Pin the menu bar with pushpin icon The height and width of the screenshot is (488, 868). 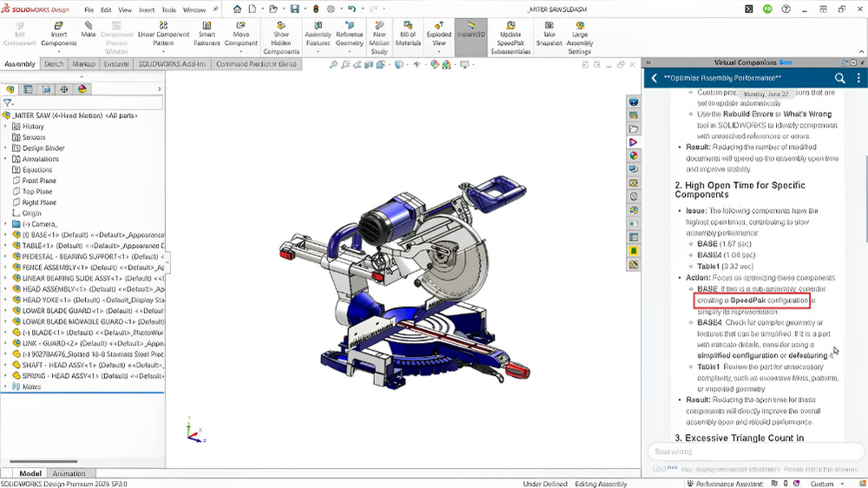216,10
